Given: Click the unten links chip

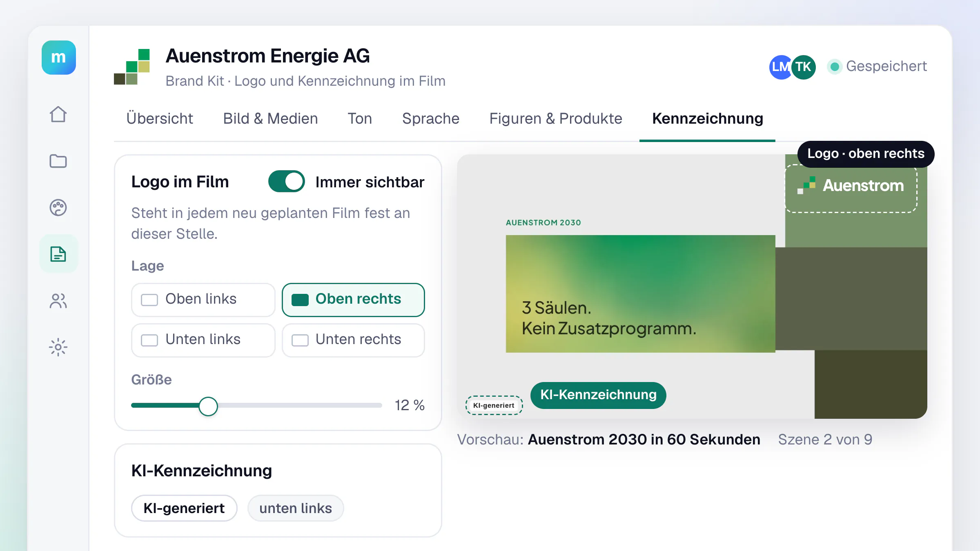Looking at the screenshot, I should tap(296, 508).
